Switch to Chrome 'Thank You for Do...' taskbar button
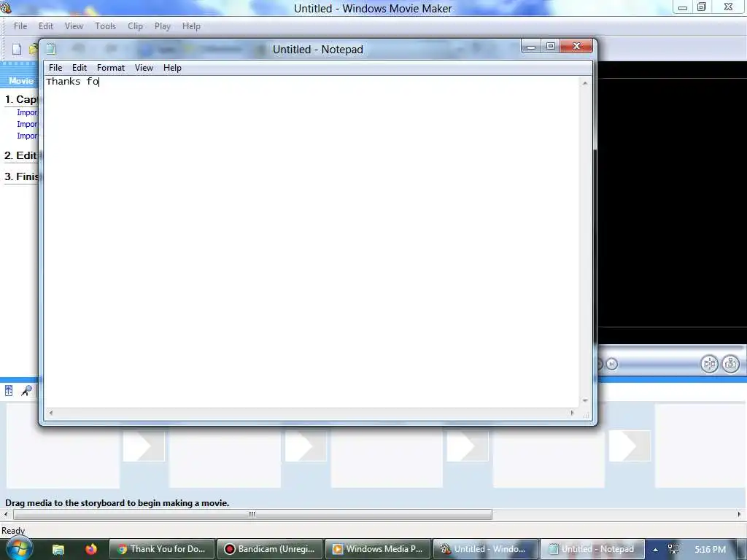 coord(162,549)
